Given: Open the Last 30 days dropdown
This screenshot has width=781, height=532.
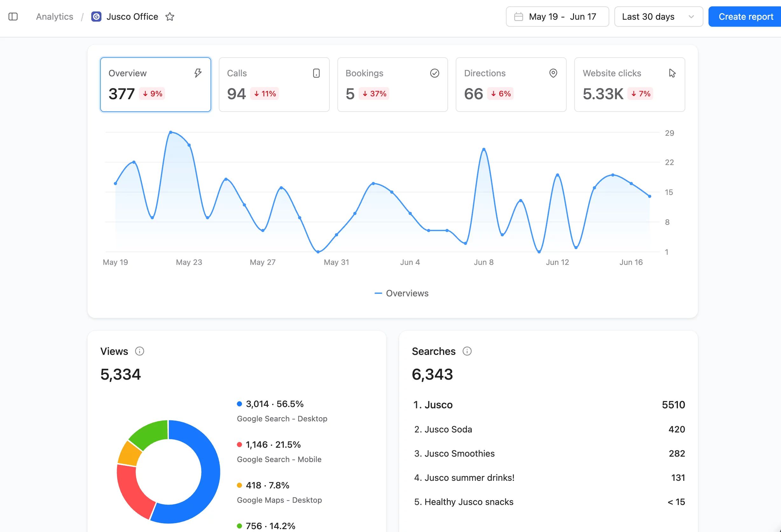Looking at the screenshot, I should click(x=658, y=17).
